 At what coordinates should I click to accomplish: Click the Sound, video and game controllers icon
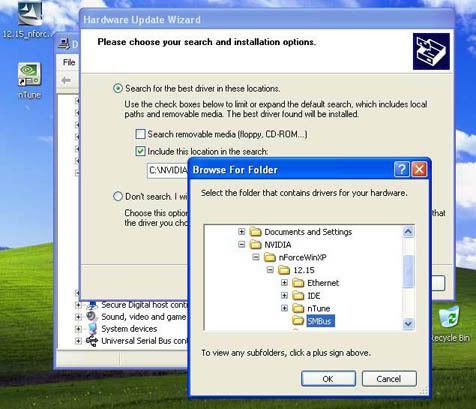(x=92, y=316)
